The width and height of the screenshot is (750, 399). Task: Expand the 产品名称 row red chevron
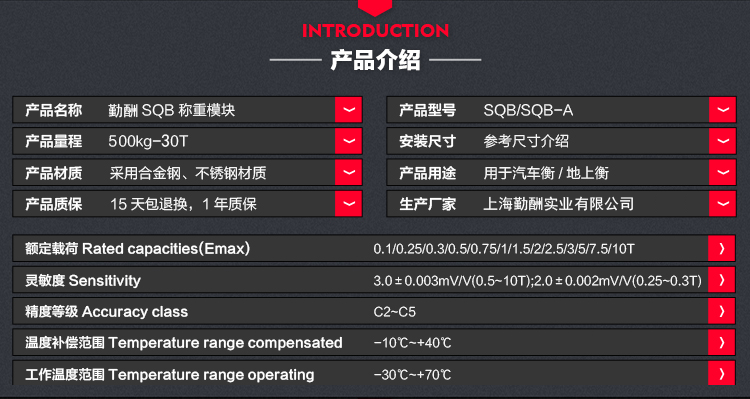(x=349, y=110)
